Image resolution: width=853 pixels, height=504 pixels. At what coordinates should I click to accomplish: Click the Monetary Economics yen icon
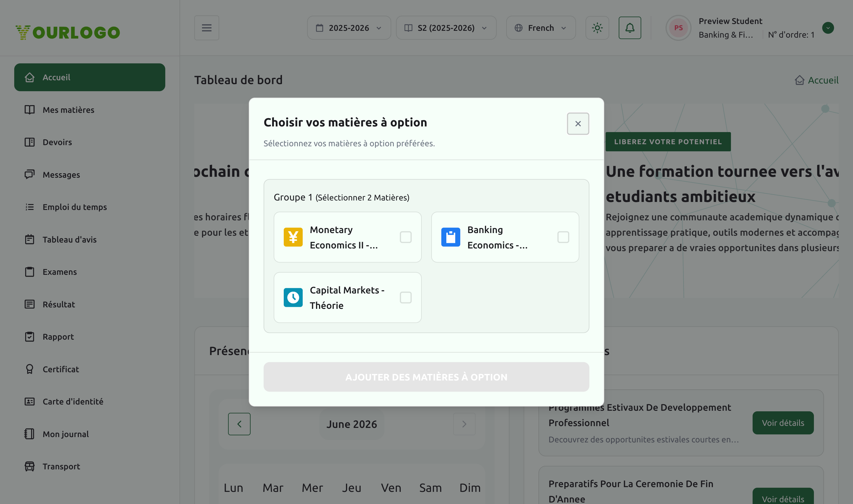coord(293,237)
